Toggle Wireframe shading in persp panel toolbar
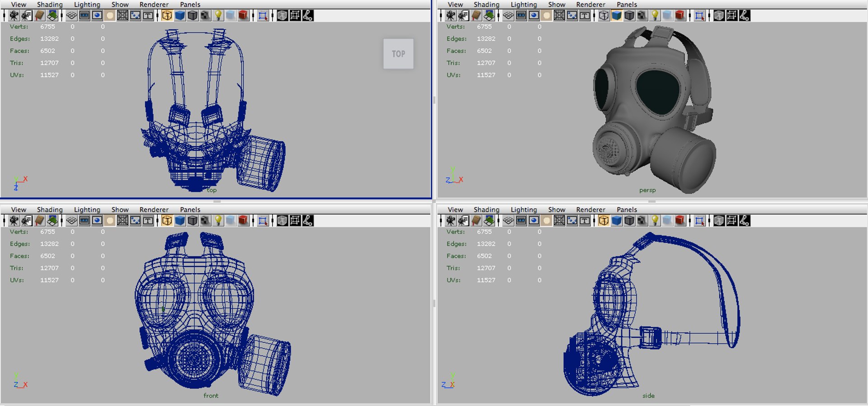The height and width of the screenshot is (406, 868). point(604,16)
